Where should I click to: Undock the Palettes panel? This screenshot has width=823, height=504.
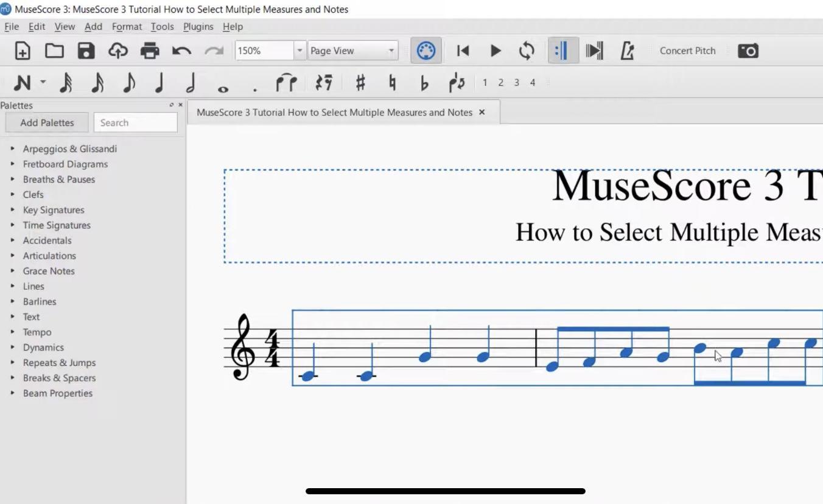coord(171,105)
